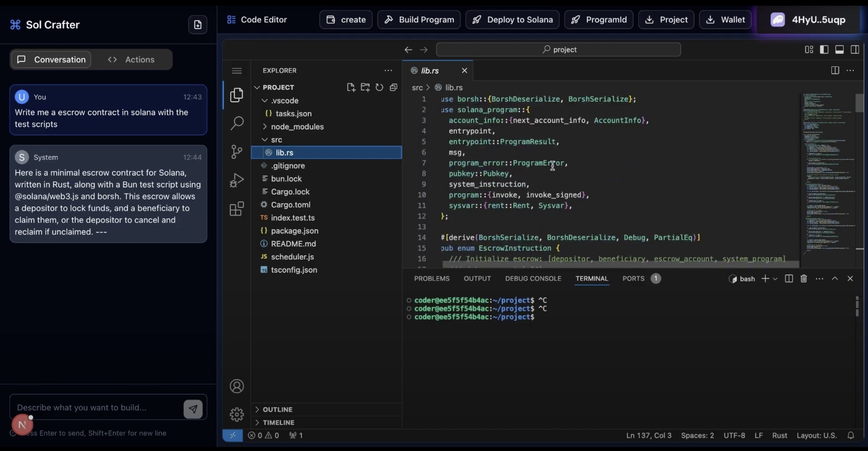Click the Build Program button
This screenshot has height=451, width=868.
(419, 19)
